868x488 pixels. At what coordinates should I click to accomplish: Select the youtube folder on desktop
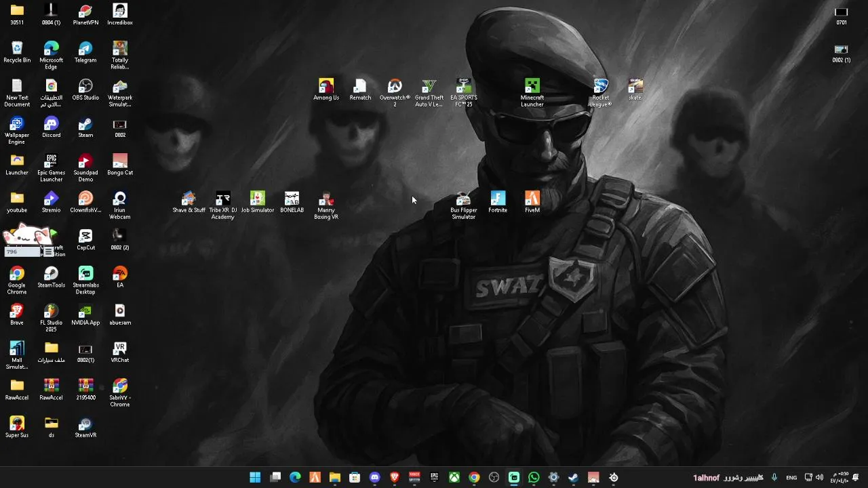pyautogui.click(x=17, y=202)
